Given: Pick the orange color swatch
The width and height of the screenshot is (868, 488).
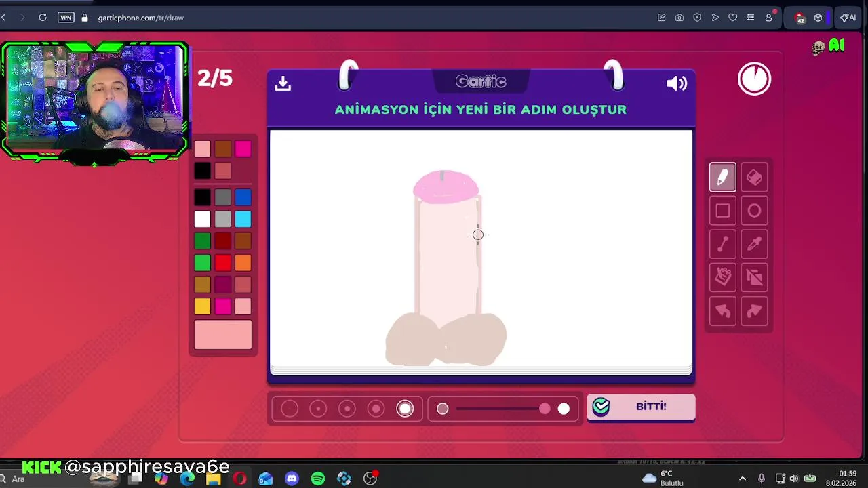Looking at the screenshot, I should [243, 262].
